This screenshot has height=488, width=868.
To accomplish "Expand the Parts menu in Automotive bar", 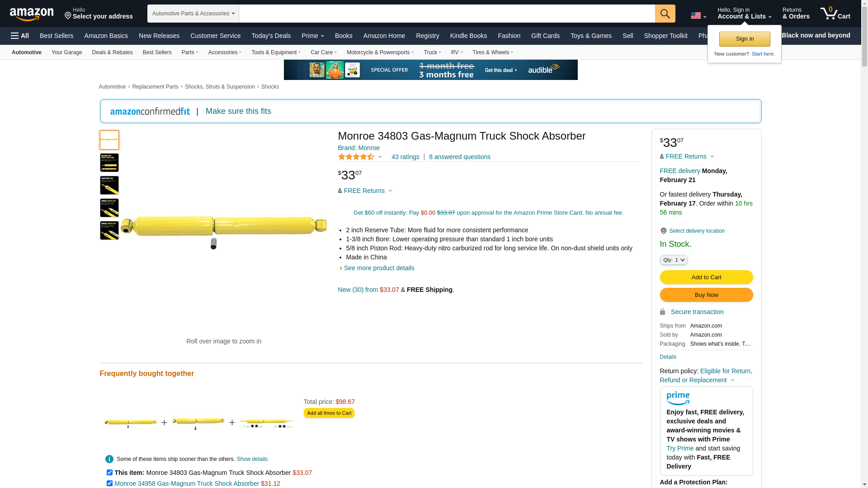I will pyautogui.click(x=190, y=52).
